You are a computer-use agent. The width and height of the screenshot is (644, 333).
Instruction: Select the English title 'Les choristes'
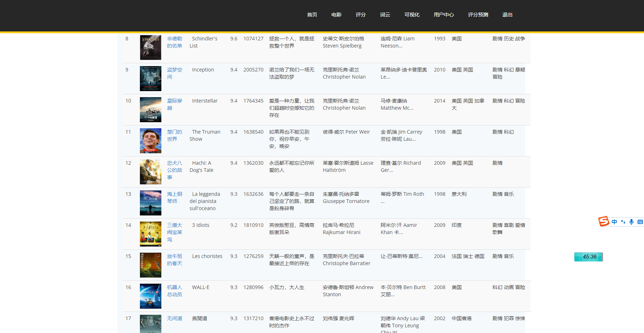tap(207, 256)
